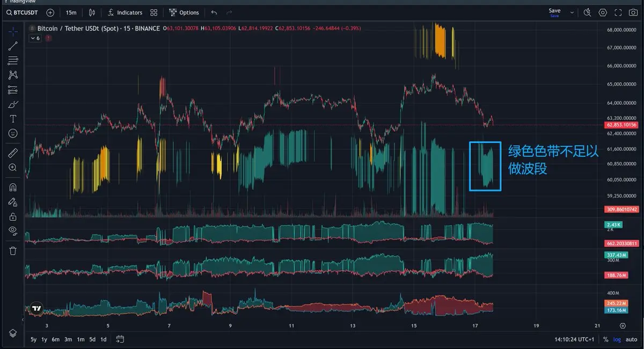Change the candlestick chart type

[92, 12]
